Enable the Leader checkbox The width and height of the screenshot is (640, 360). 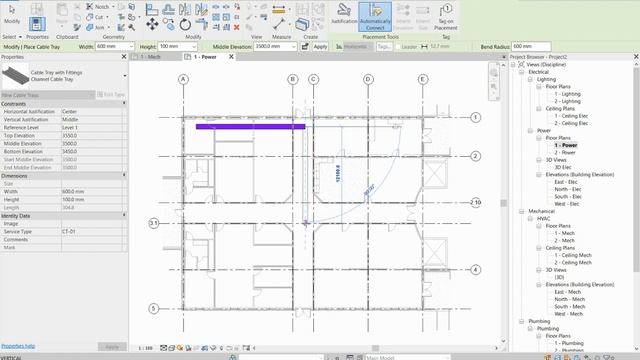click(398, 47)
